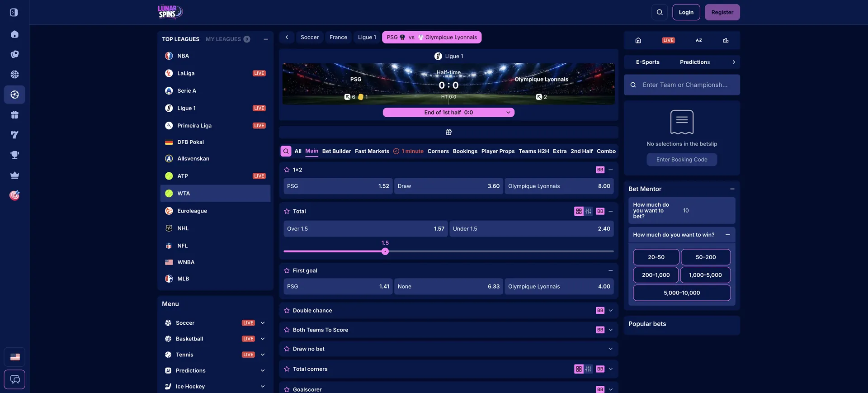868x393 pixels.
Task: Favorite the Total market with its star
Action: click(287, 211)
